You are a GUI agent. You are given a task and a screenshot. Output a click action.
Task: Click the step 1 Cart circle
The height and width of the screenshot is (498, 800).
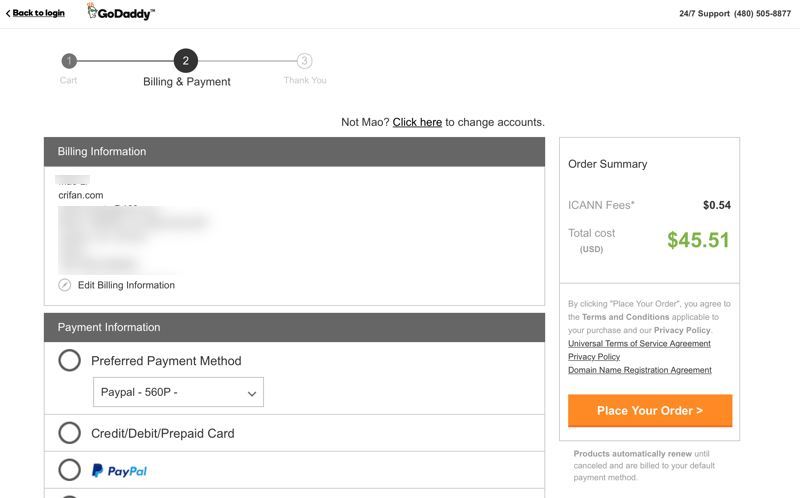(69, 61)
